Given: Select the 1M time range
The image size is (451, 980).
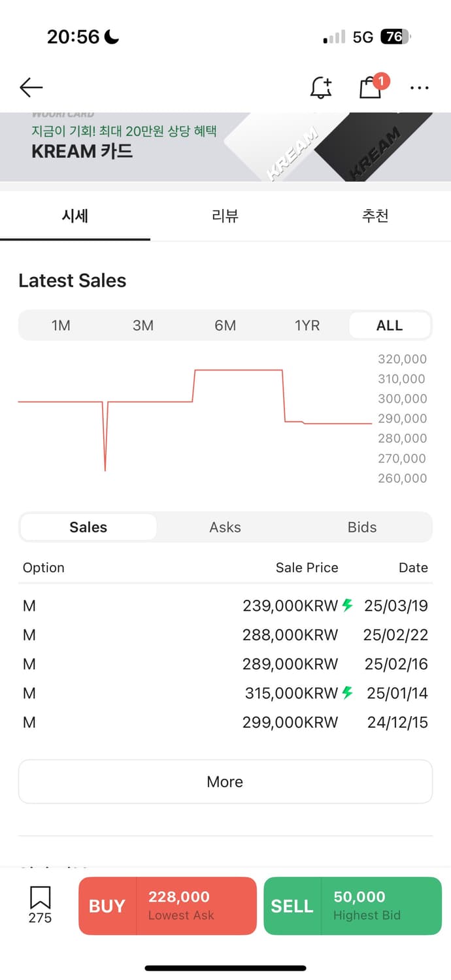Looking at the screenshot, I should tap(61, 325).
